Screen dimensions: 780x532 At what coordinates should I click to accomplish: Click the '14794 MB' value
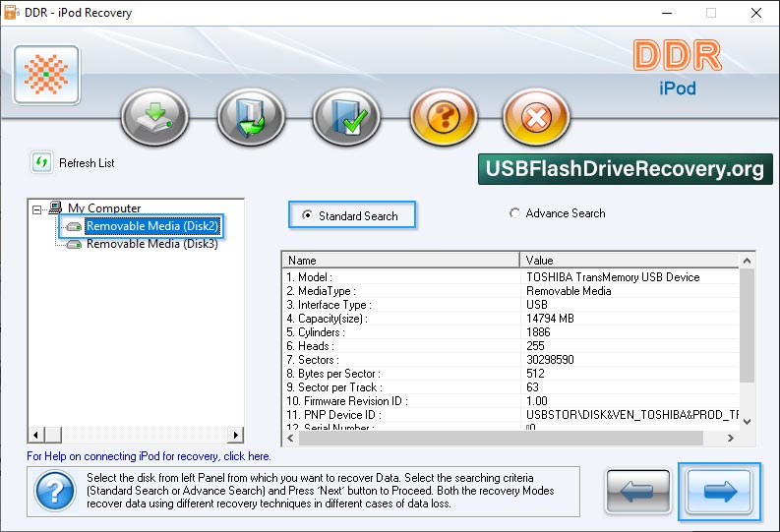(550, 319)
